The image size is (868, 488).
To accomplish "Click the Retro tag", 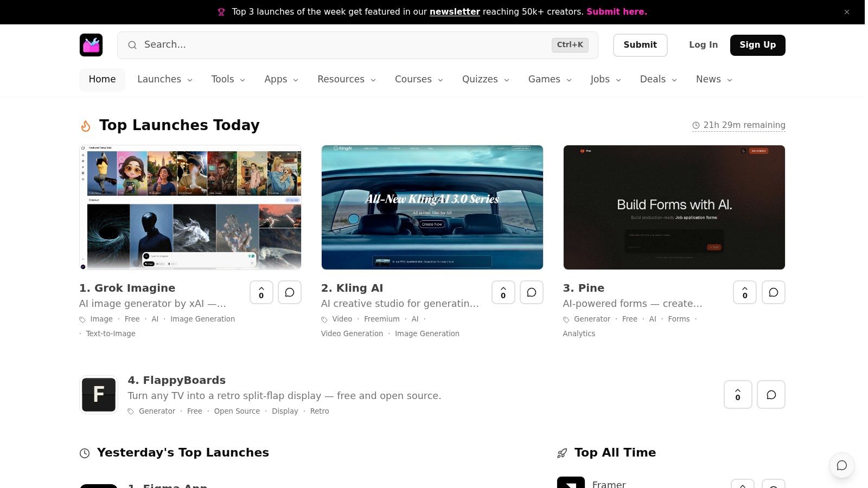I will (320, 411).
